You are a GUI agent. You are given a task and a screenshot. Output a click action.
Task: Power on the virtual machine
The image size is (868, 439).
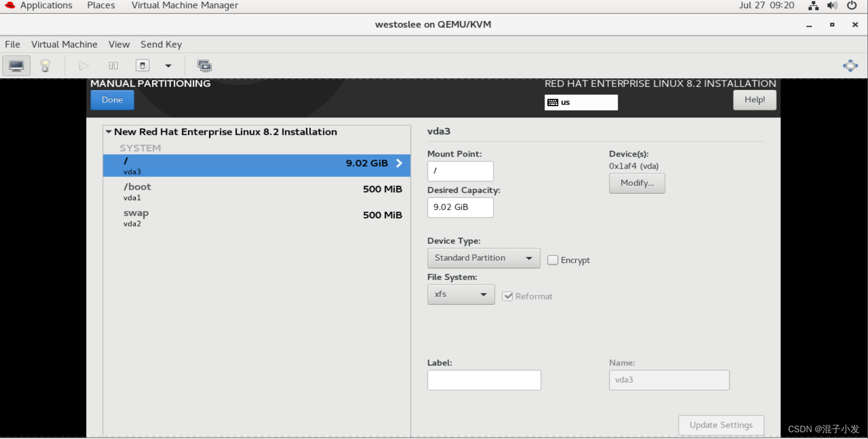coord(83,66)
